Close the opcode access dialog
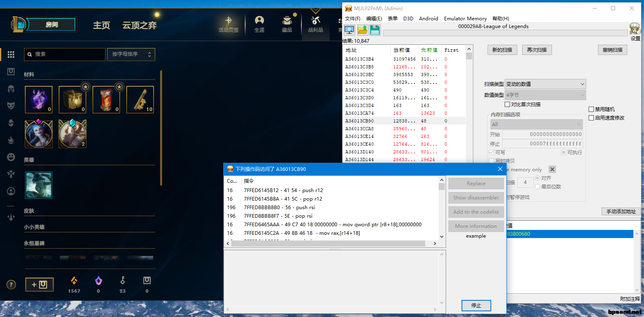This screenshot has height=317, width=644. (500, 169)
